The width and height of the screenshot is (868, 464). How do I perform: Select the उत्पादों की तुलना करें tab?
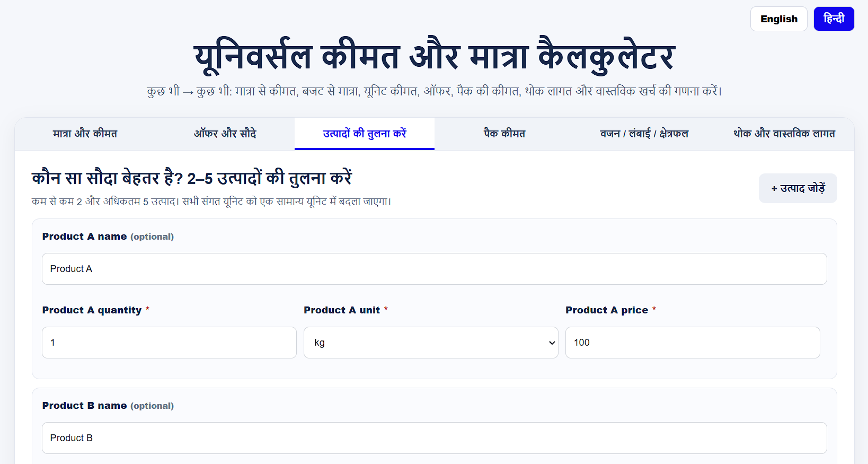(365, 134)
